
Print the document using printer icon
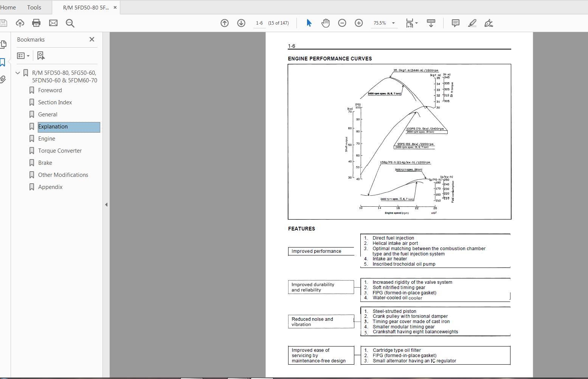point(36,23)
